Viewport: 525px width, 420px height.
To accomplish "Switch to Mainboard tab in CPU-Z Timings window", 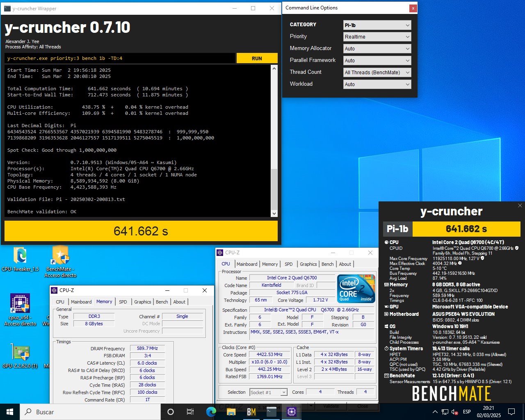I will (x=81, y=302).
